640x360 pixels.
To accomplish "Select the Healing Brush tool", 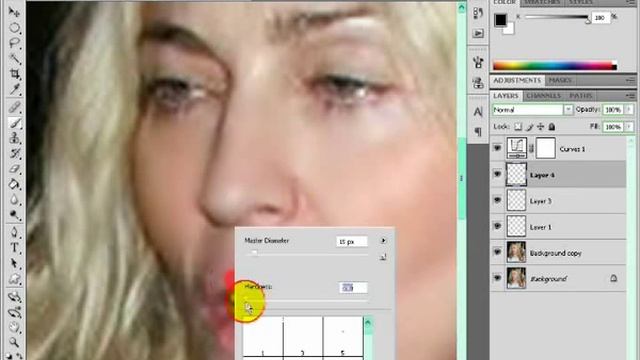I will [14, 107].
